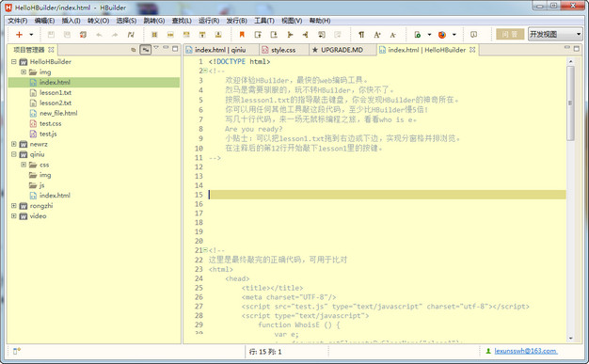This screenshot has height=364, width=589.
Task: Close the index.html | HelloHBuilder tab
Action: (472, 50)
